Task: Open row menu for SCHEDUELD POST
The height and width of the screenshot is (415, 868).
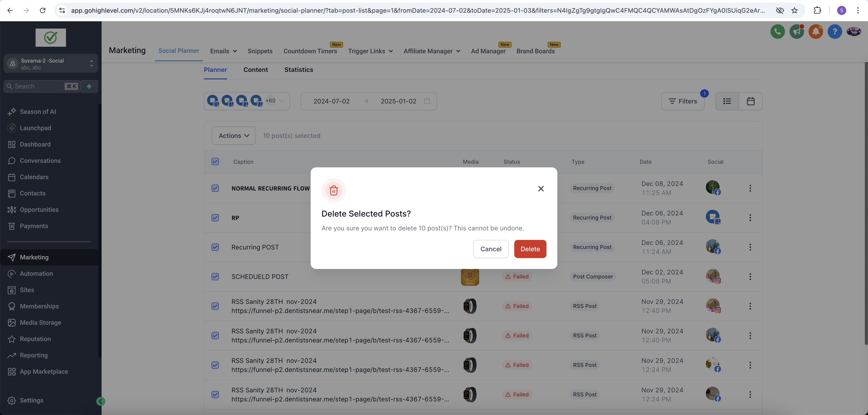Action: coord(750,277)
